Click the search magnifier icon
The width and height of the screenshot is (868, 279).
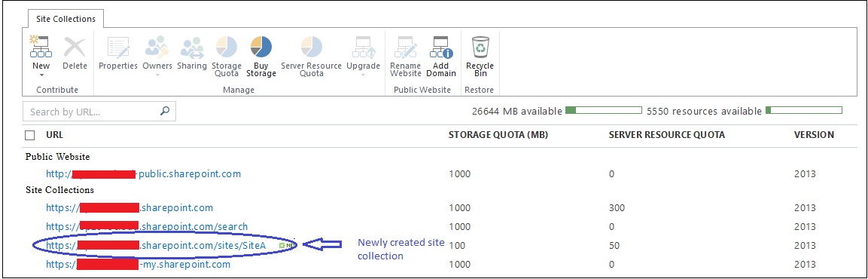164,111
